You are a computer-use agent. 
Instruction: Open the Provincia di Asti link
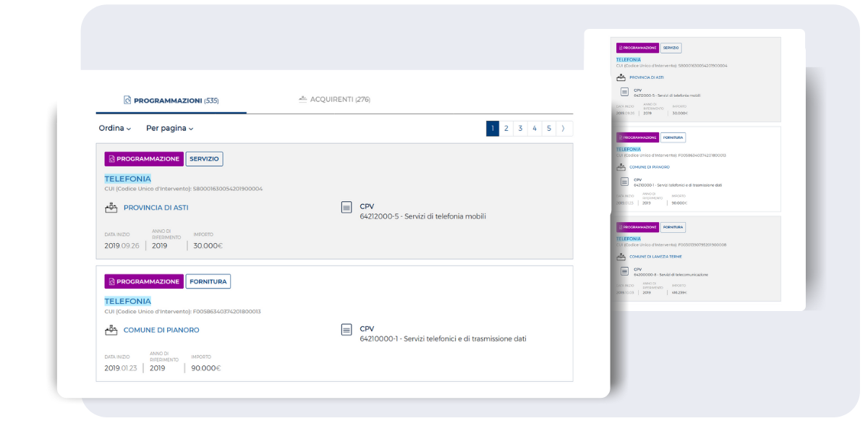tap(156, 208)
